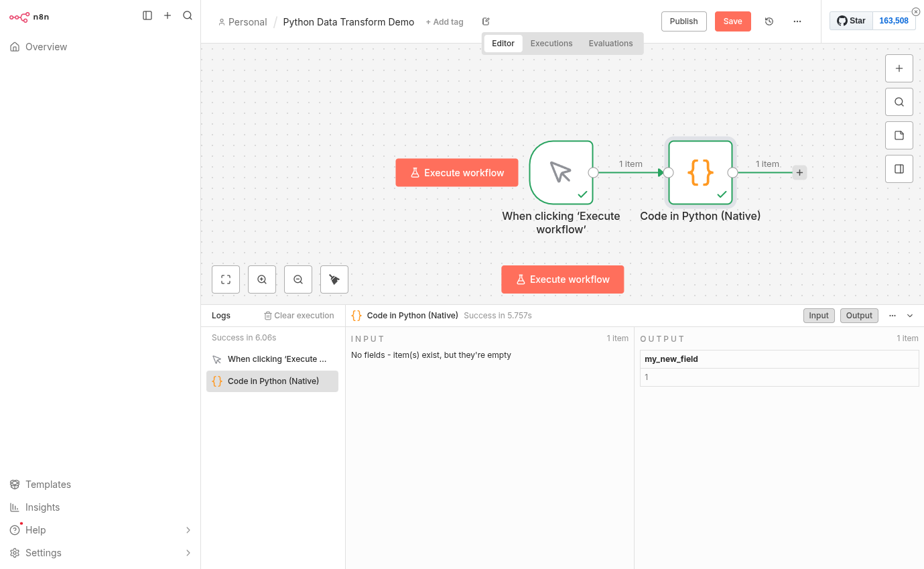The height and width of the screenshot is (569, 924).
Task: Toggle the Output view in the logs panel
Action: (859, 315)
